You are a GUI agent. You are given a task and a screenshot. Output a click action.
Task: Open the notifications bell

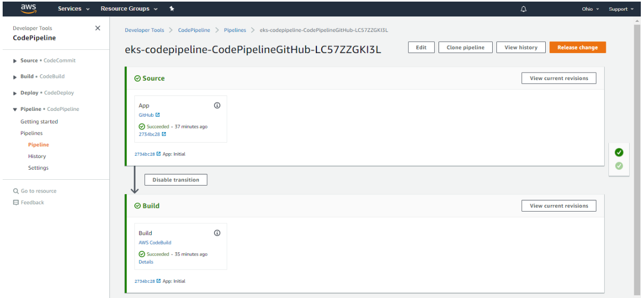click(523, 9)
